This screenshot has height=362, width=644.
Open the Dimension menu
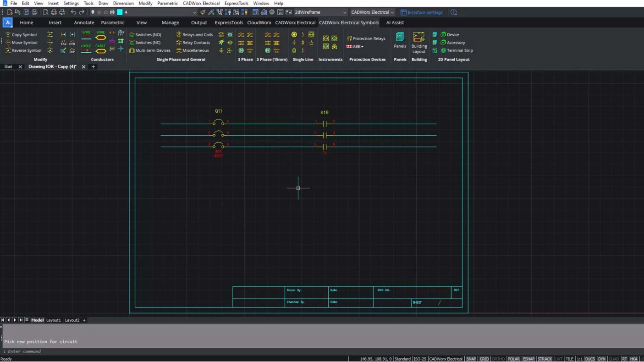(x=123, y=3)
